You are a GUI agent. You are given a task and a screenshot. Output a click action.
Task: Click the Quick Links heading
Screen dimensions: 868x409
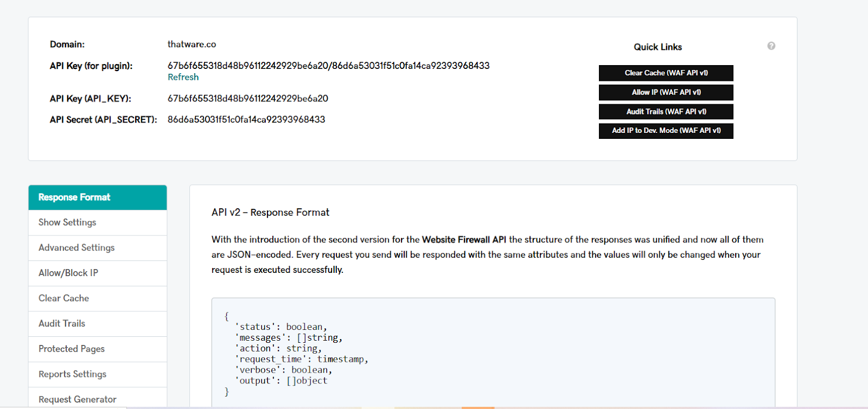point(658,47)
